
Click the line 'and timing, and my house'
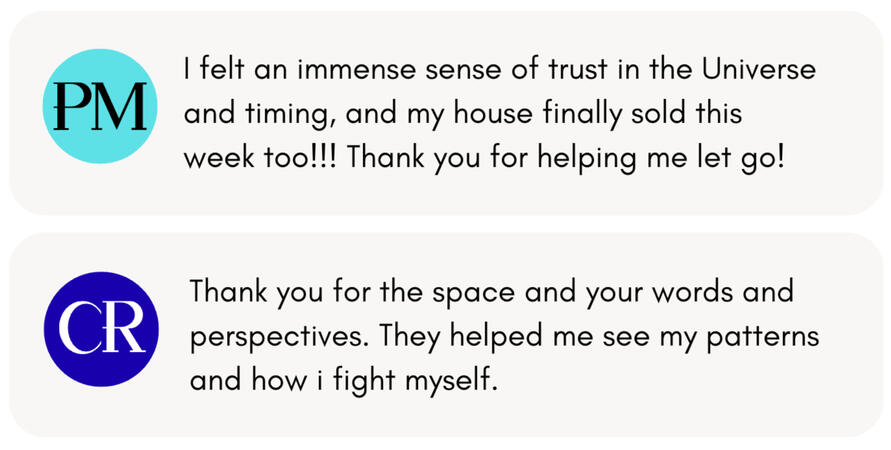463,115
